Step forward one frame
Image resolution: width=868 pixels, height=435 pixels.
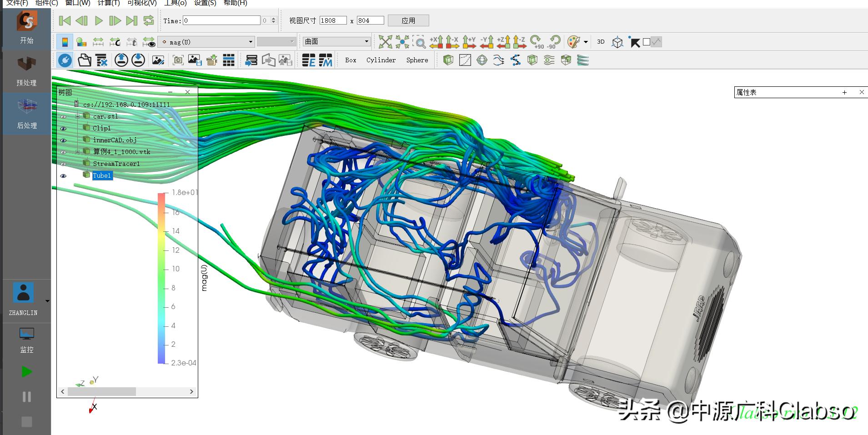click(115, 20)
